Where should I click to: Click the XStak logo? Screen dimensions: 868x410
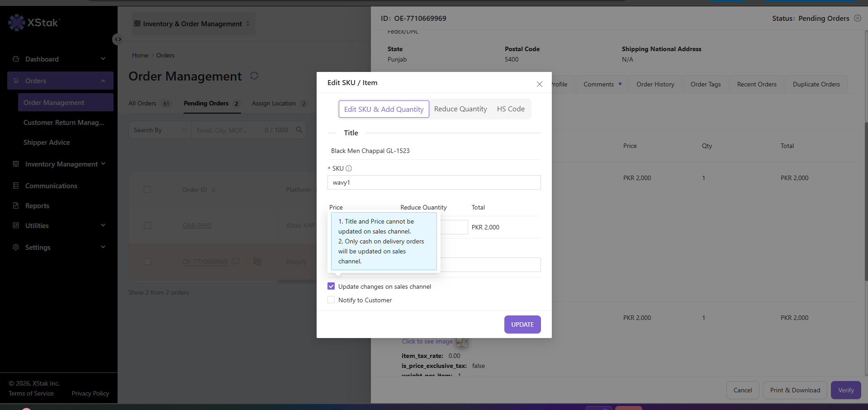point(34,22)
